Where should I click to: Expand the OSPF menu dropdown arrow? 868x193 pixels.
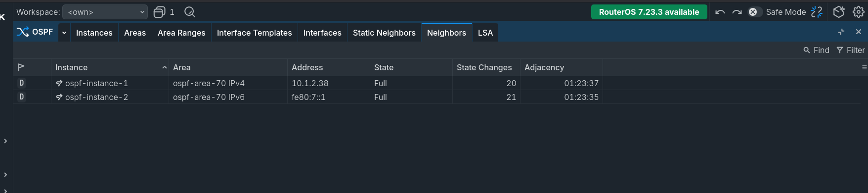click(x=64, y=33)
